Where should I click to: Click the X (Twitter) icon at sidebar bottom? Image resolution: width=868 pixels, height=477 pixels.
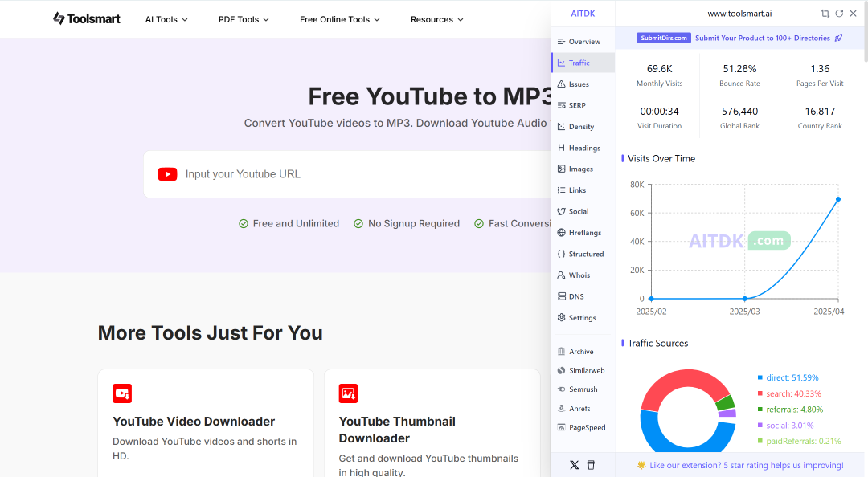coord(574,465)
